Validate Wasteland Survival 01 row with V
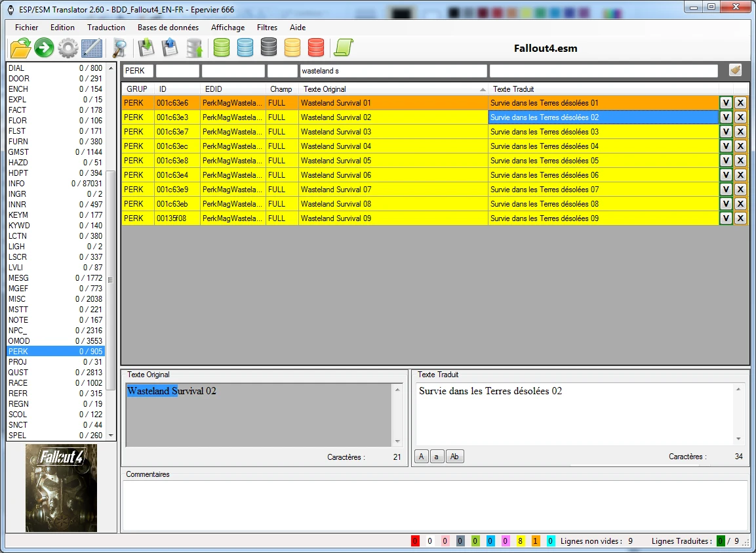Screen dimensions: 756x553 click(726, 103)
